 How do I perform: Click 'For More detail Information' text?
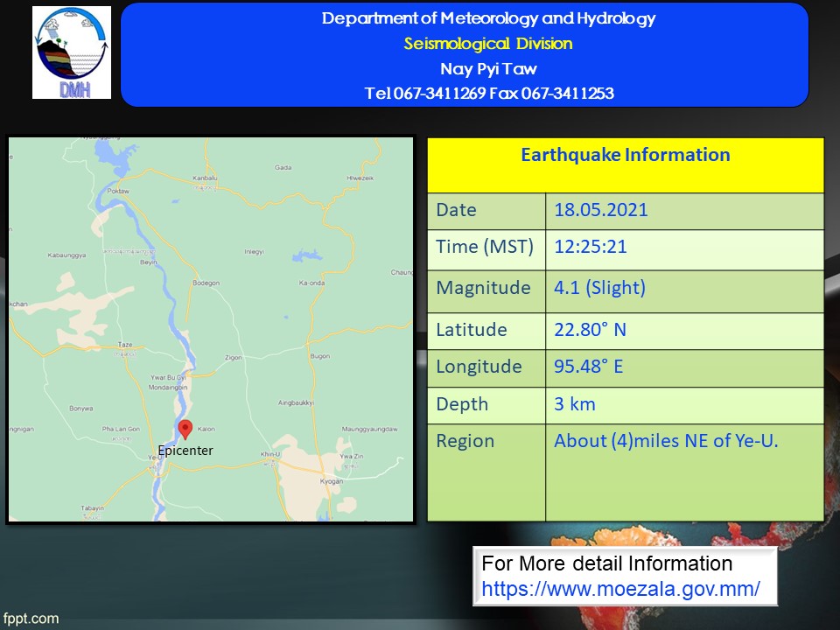coord(607,563)
